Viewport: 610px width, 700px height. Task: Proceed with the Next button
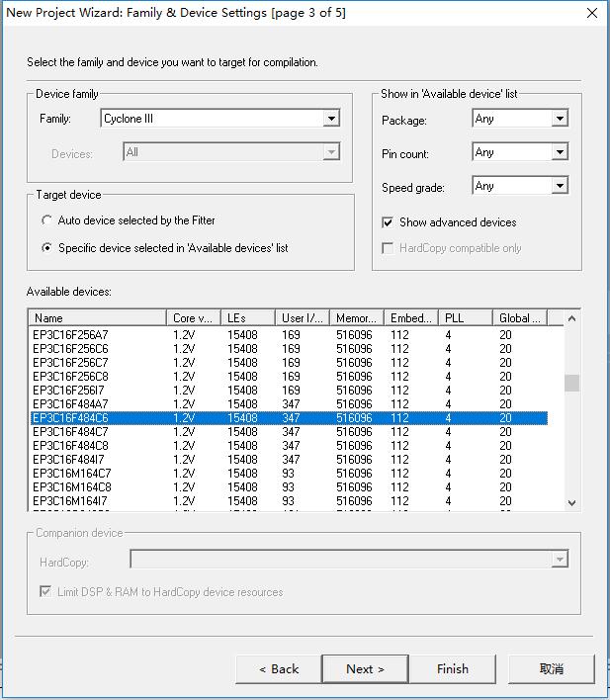365,669
